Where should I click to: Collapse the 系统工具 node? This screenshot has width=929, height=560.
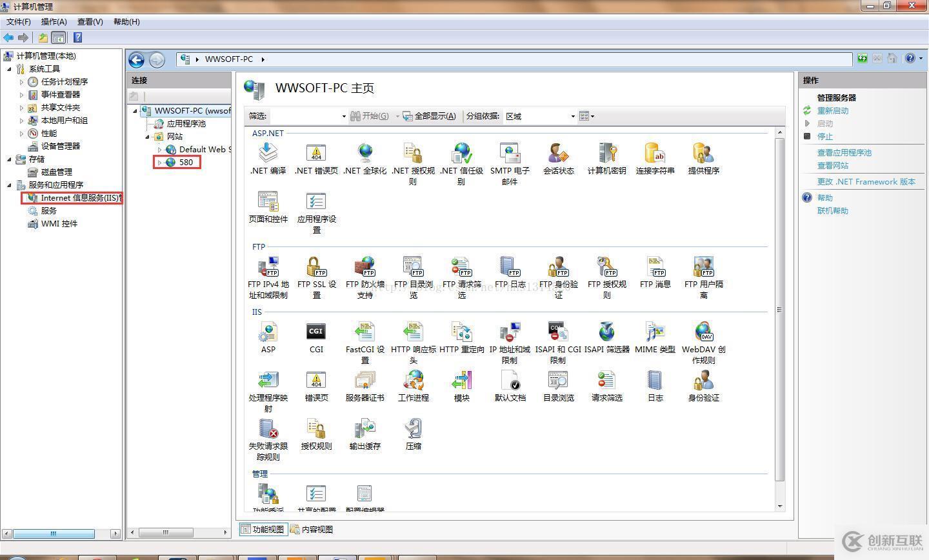click(10, 69)
